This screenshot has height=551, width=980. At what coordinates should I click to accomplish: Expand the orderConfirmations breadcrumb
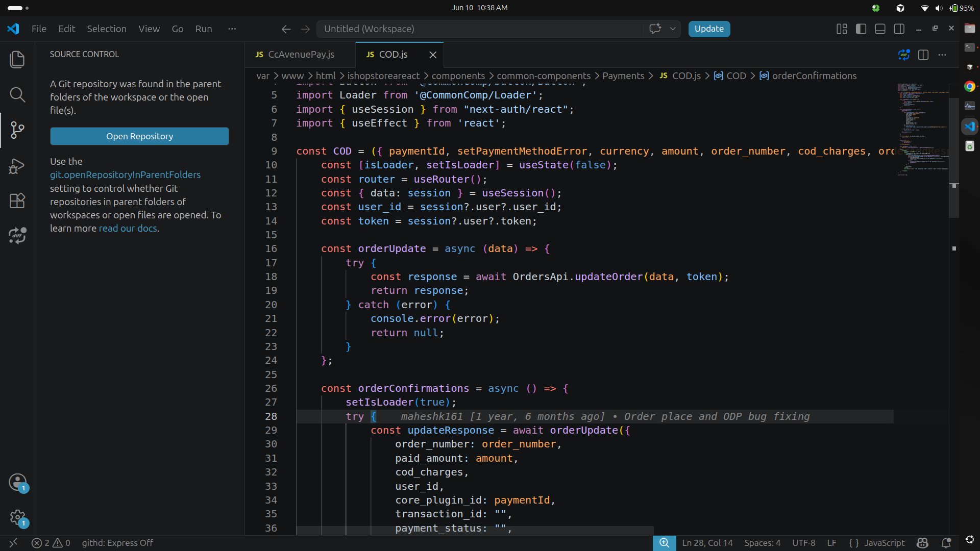[808, 76]
